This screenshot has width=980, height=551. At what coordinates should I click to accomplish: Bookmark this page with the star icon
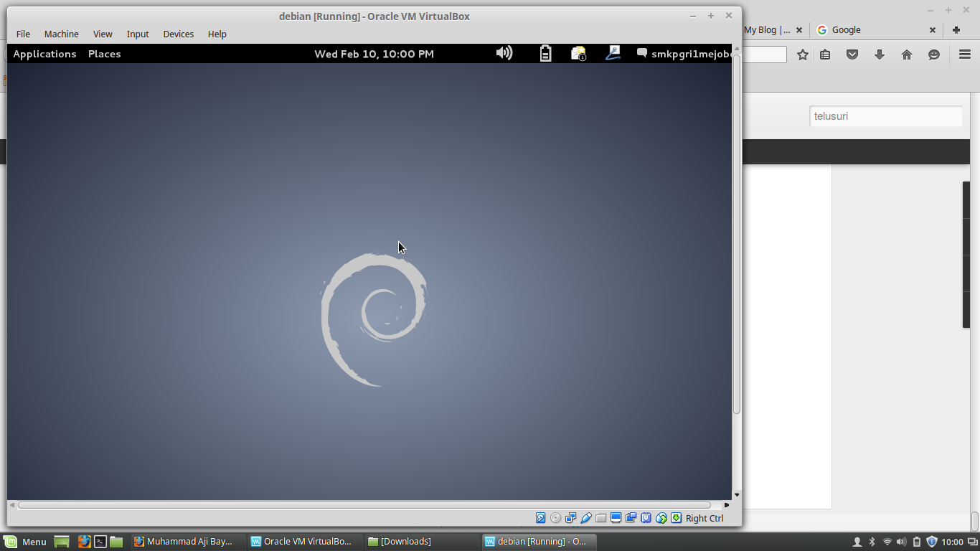(x=803, y=55)
